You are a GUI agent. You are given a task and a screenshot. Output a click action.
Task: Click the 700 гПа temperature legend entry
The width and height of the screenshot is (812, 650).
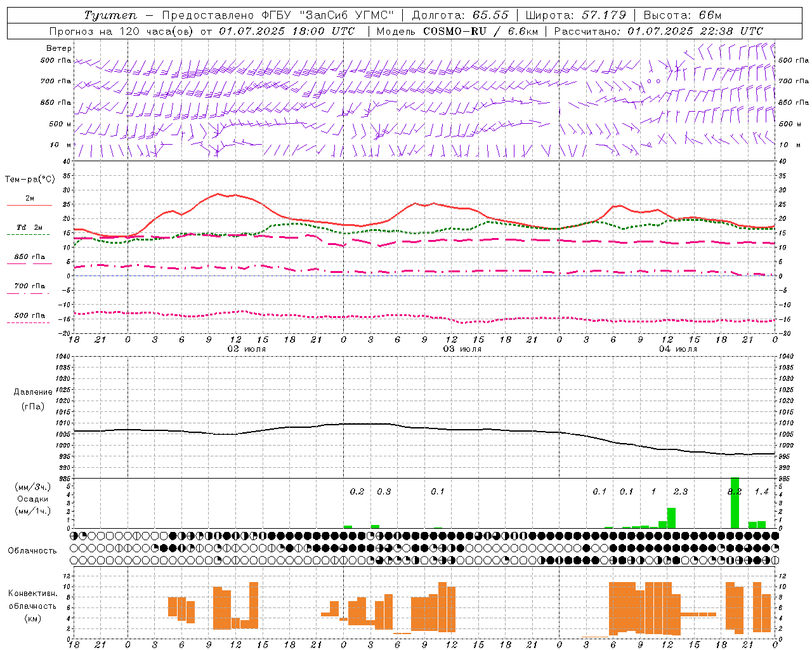coord(30,286)
